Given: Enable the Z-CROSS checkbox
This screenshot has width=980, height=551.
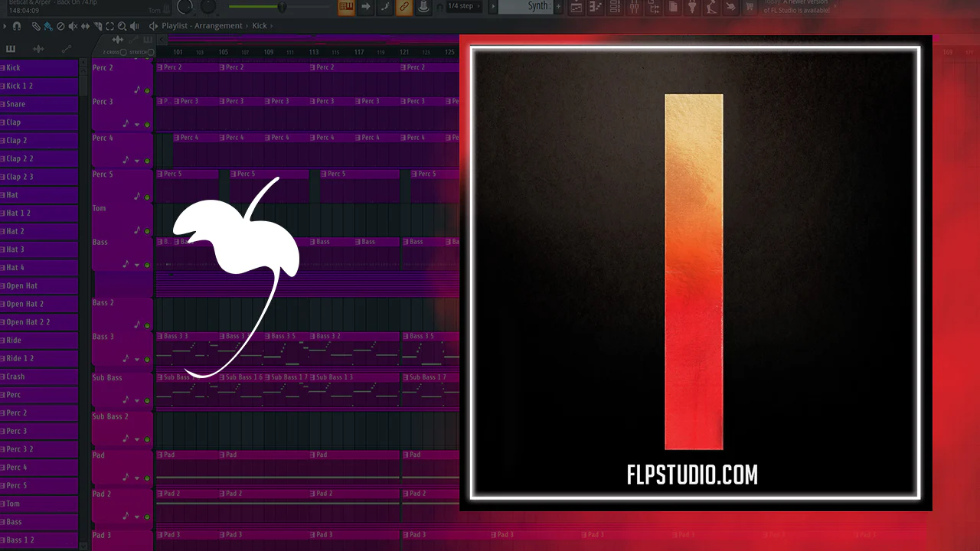Looking at the screenshot, I should (124, 53).
